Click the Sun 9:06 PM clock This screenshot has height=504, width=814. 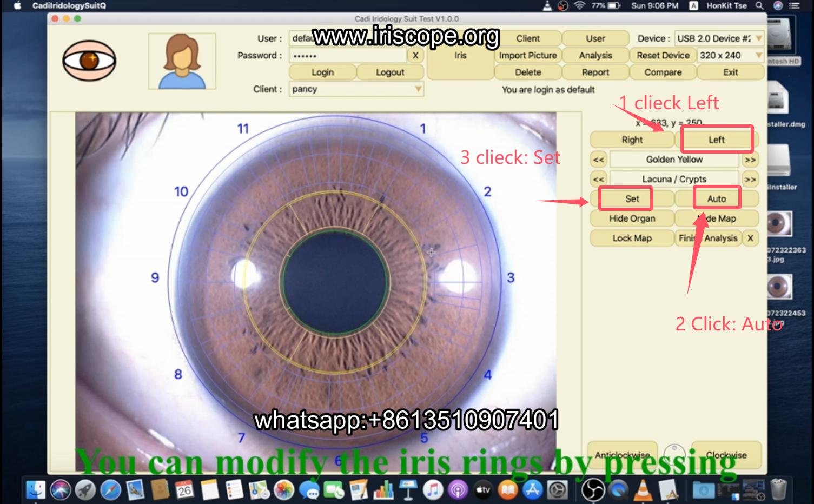(654, 5)
